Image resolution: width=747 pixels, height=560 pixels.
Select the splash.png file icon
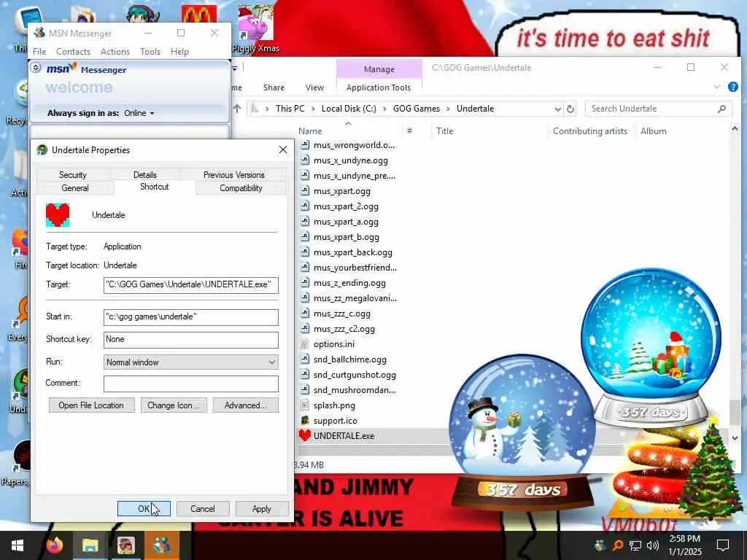[306, 405]
